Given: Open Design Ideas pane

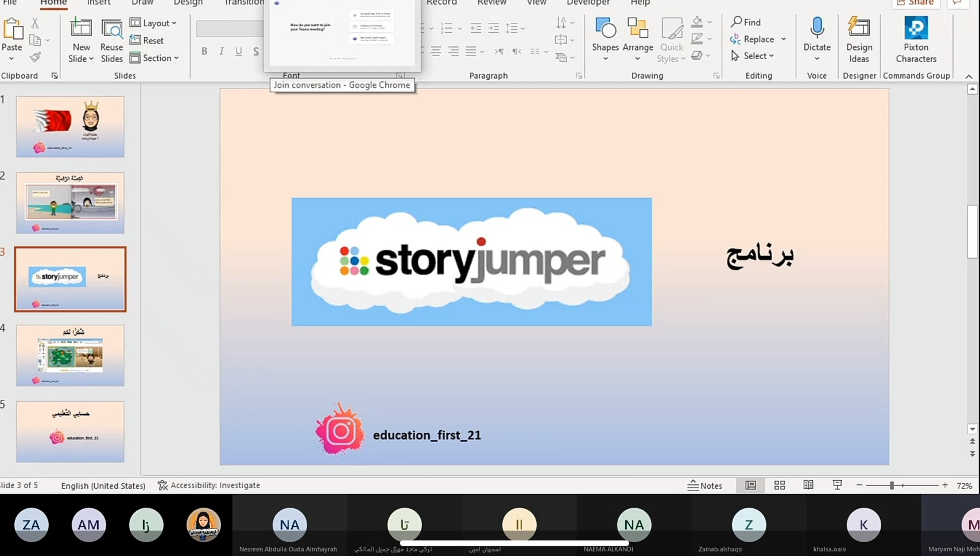Looking at the screenshot, I should point(859,40).
